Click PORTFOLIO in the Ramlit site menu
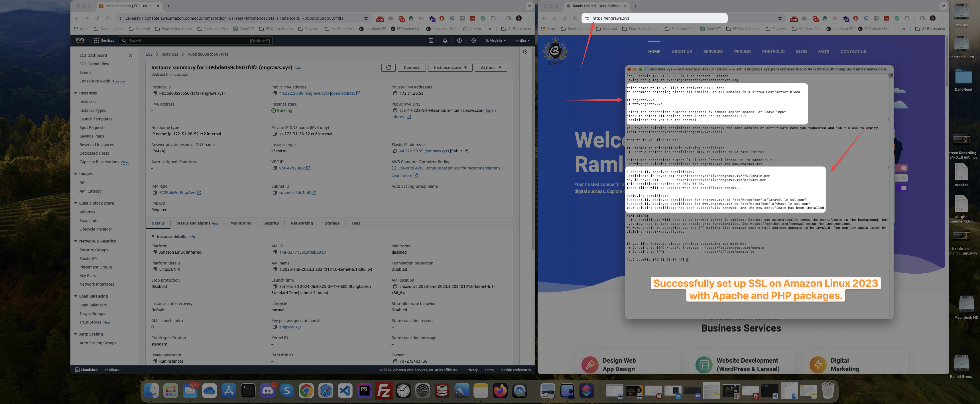The height and width of the screenshot is (404, 980). click(773, 52)
